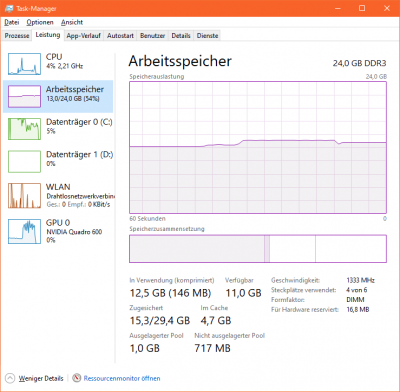Maximize the Task-Manager window
400x392 pixels.
click(362, 8)
